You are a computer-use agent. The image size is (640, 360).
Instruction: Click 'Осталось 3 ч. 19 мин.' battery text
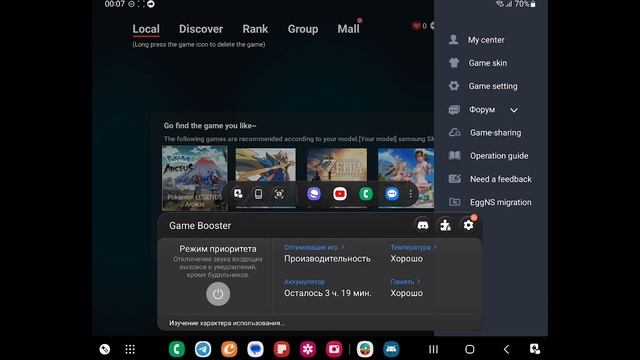(328, 293)
